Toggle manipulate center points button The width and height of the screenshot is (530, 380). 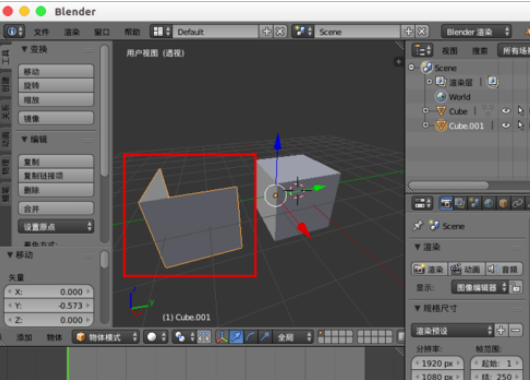[x=204, y=337]
